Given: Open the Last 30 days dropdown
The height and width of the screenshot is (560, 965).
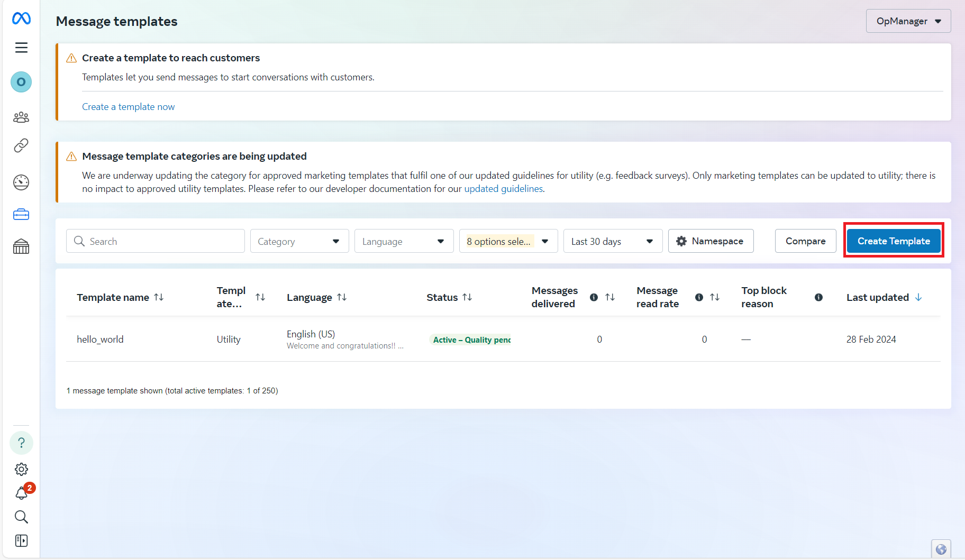Looking at the screenshot, I should click(x=612, y=241).
